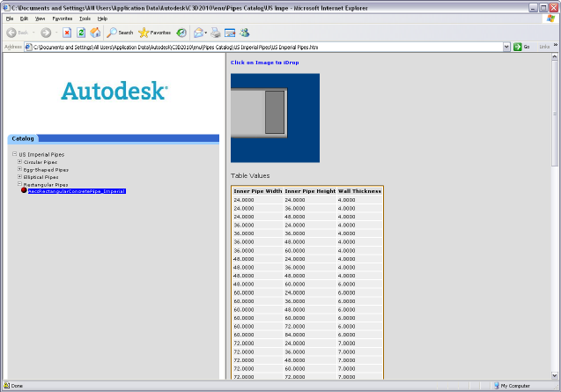Click the Wall Thickness column header
The width and height of the screenshot is (561, 392).
[359, 191]
